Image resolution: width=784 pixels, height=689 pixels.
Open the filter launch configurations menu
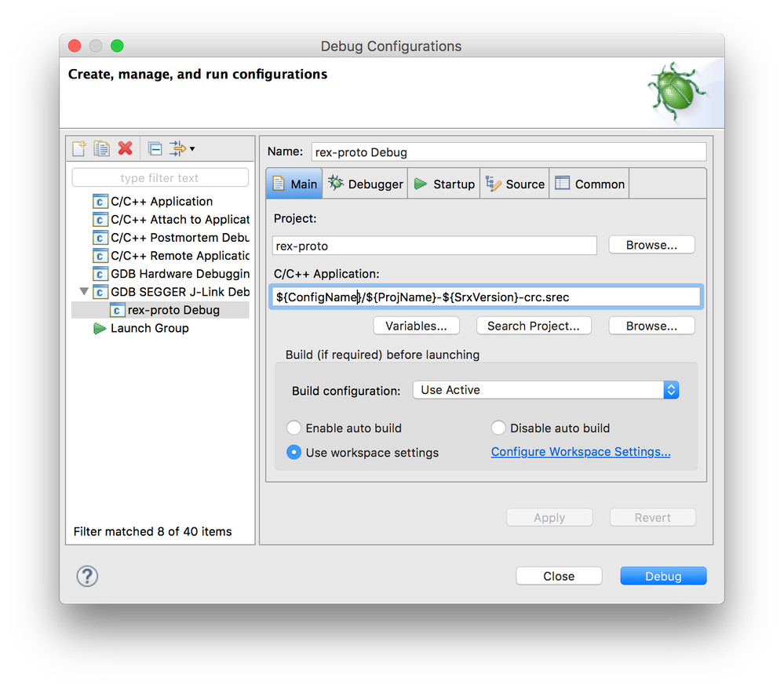click(x=177, y=148)
